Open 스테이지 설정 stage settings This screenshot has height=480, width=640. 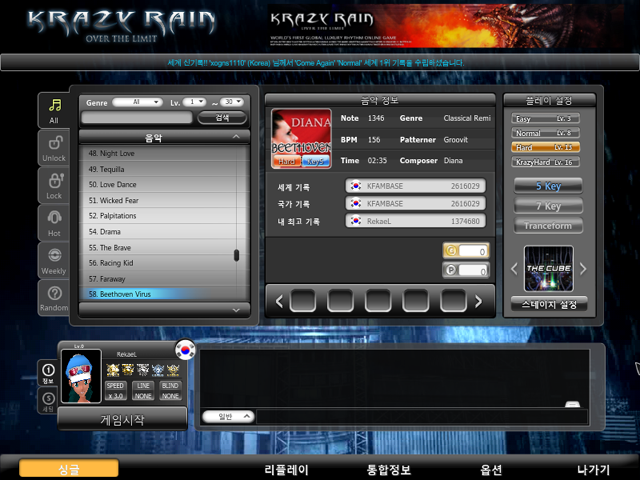[549, 304]
